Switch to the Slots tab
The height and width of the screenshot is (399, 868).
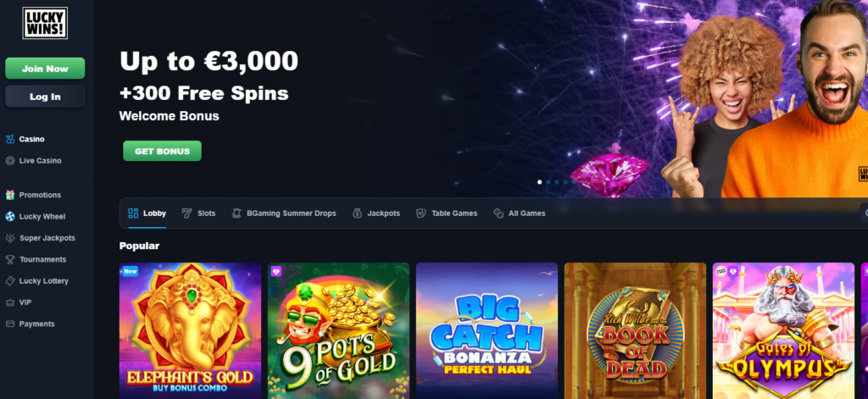tap(198, 213)
